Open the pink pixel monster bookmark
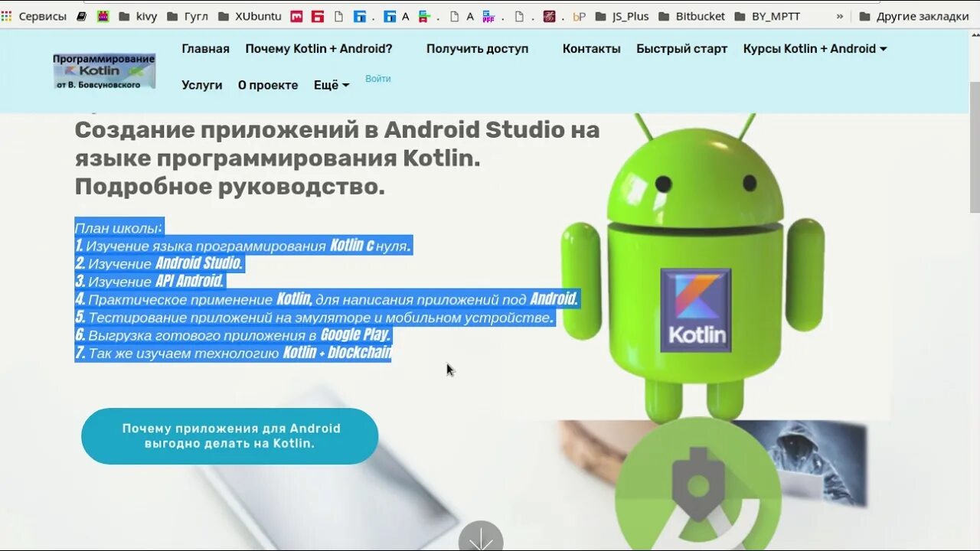The height and width of the screenshot is (551, 980). coord(103,16)
